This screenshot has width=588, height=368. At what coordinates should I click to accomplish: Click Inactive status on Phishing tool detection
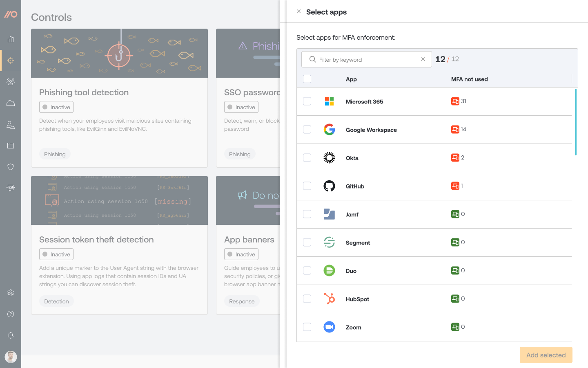(x=56, y=107)
